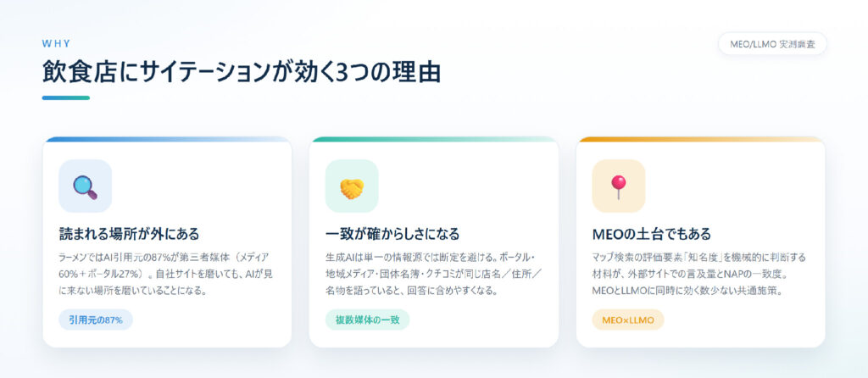Image resolution: width=868 pixels, height=378 pixels.
Task: Click the blue-green underline beneath the main title
Action: tap(66, 98)
